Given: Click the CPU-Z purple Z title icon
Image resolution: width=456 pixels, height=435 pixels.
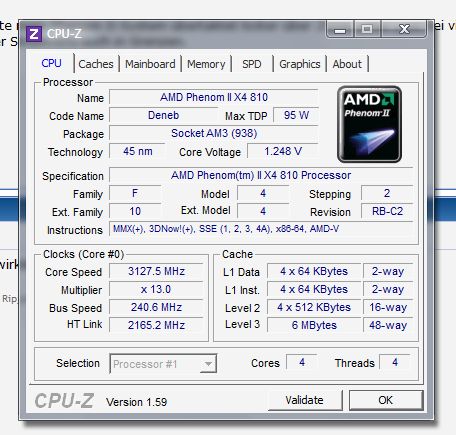Looking at the screenshot, I should (34, 34).
